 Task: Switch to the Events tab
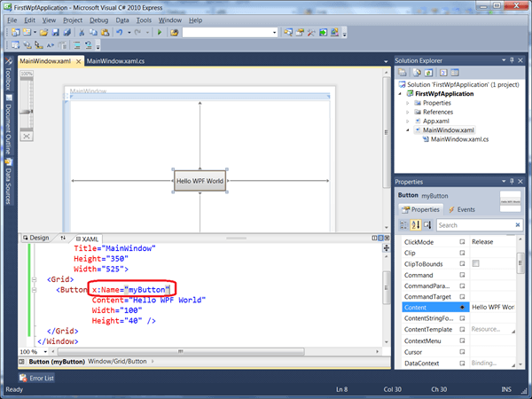462,209
